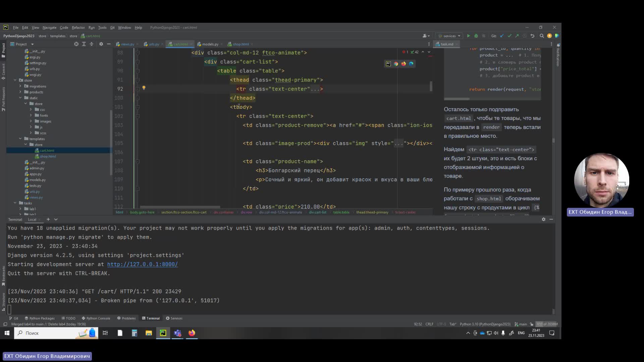Click Git update project arrow

click(x=502, y=36)
